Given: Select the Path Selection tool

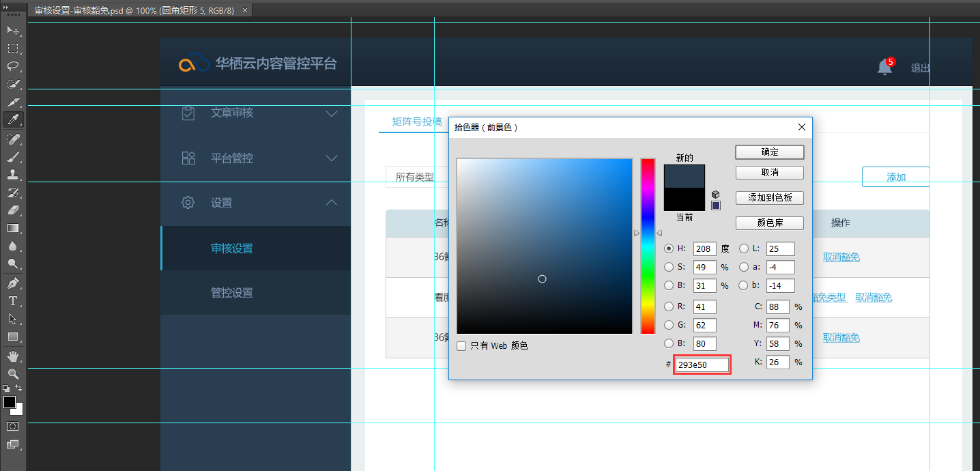Looking at the screenshot, I should [13, 318].
